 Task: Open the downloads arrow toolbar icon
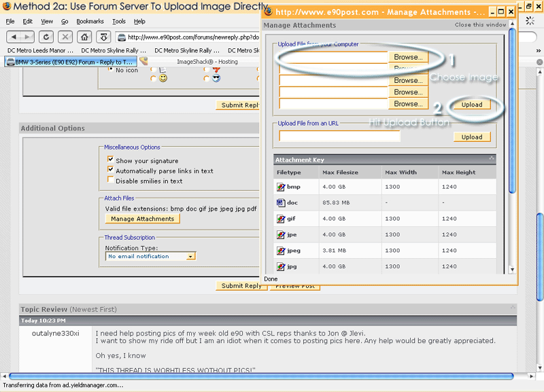click(103, 37)
